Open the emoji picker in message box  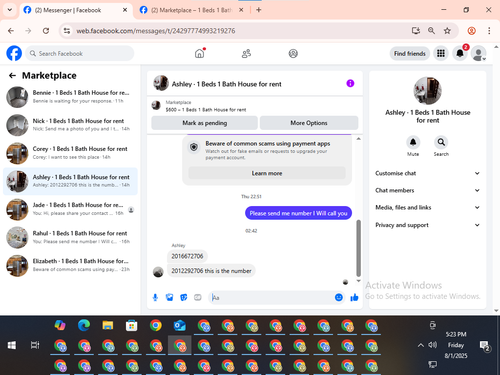339,297
